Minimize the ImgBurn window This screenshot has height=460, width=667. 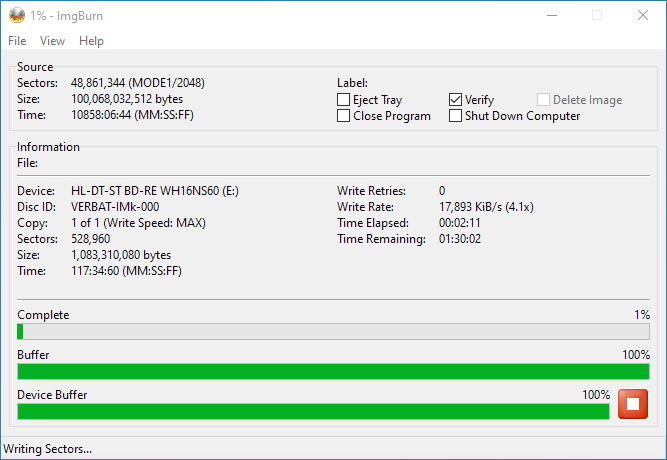[x=552, y=16]
